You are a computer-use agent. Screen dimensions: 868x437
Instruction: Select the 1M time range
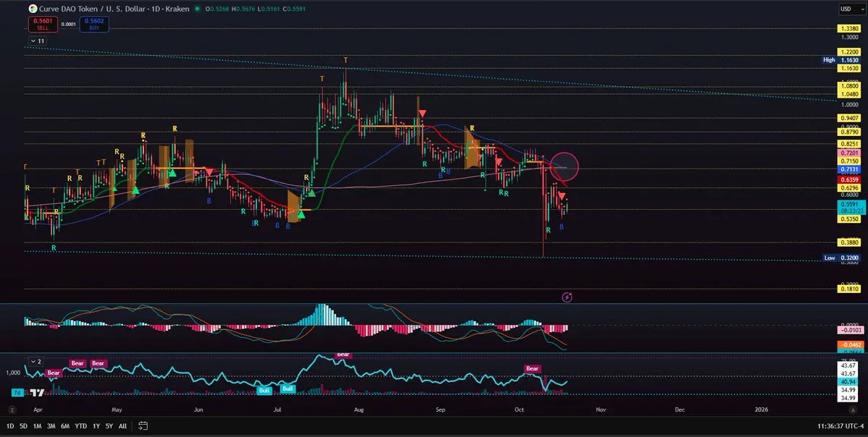tap(37, 426)
